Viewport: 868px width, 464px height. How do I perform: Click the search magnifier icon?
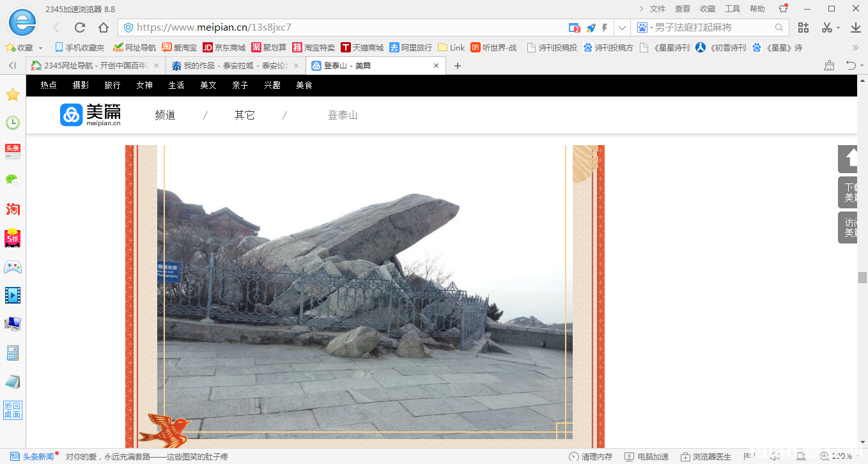pos(779,27)
